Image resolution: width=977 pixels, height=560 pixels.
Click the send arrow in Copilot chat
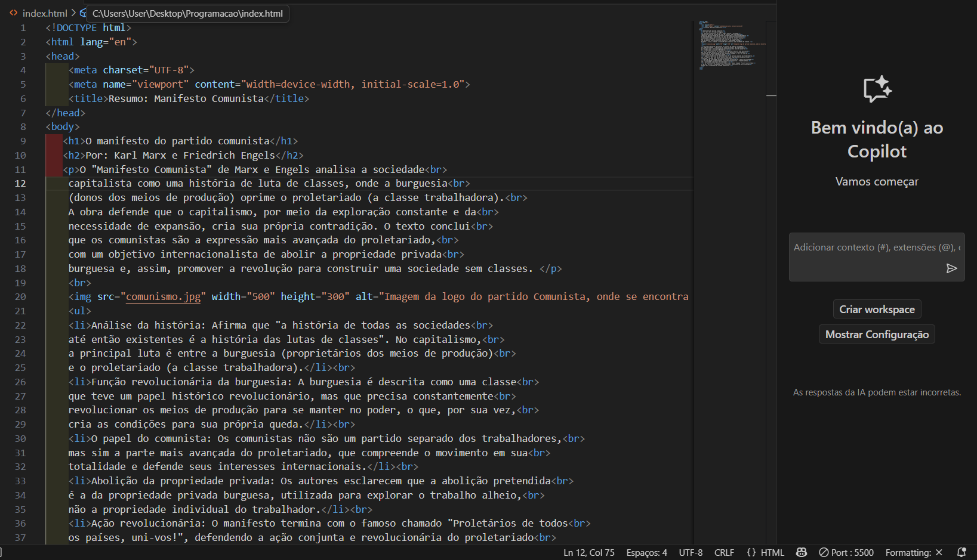tap(951, 268)
